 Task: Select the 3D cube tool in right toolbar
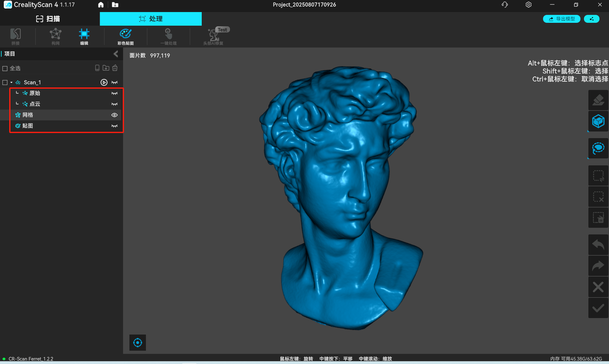(x=598, y=121)
